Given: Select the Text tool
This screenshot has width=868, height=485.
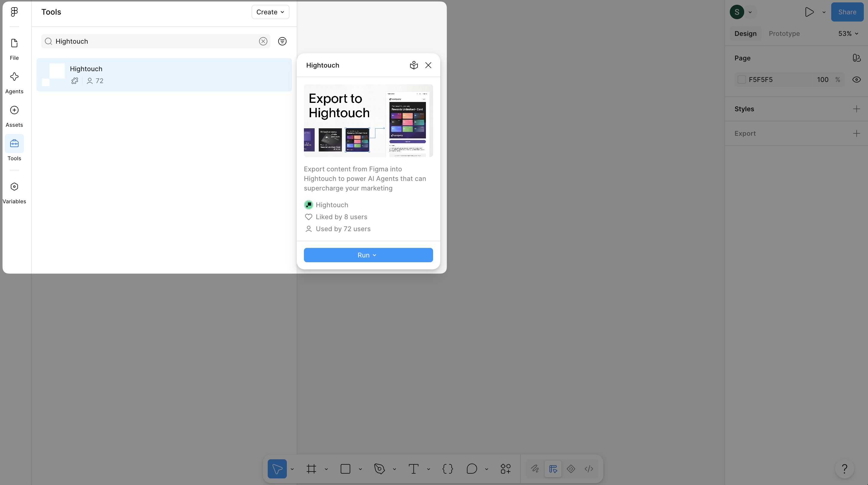Looking at the screenshot, I should [413, 469].
